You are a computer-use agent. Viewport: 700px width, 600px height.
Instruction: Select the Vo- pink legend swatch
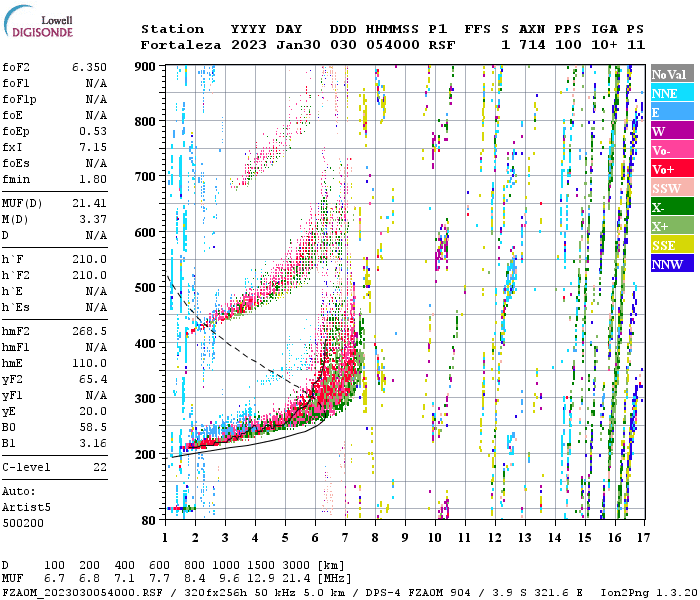(672, 150)
